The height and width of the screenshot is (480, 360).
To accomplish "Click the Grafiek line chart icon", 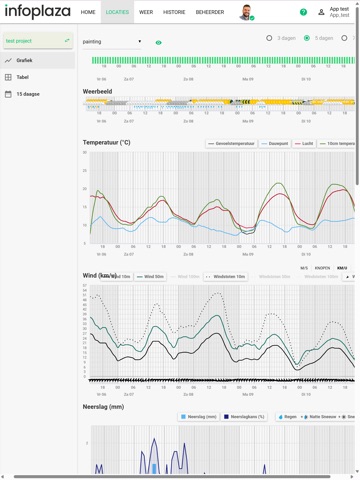I will point(8,60).
